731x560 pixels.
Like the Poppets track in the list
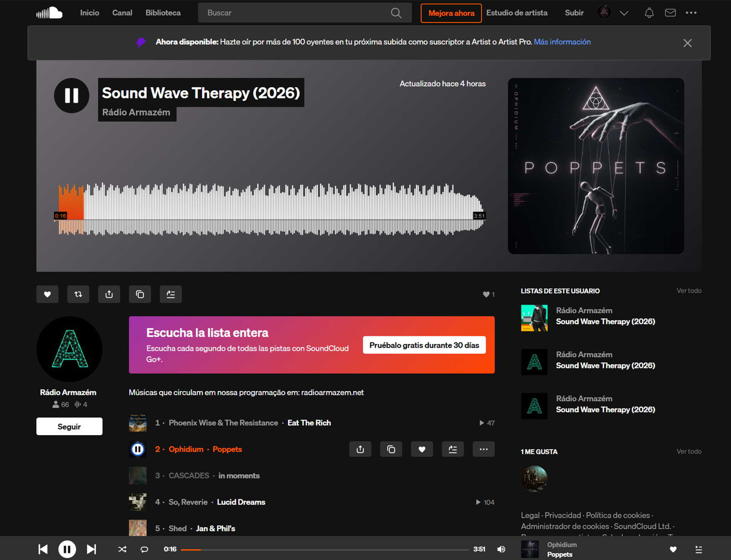click(x=422, y=449)
